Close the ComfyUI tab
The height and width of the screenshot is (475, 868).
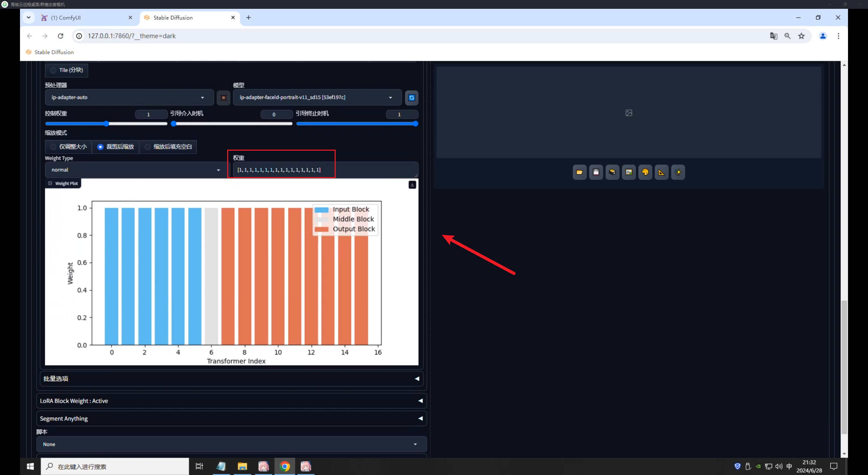coord(130,18)
